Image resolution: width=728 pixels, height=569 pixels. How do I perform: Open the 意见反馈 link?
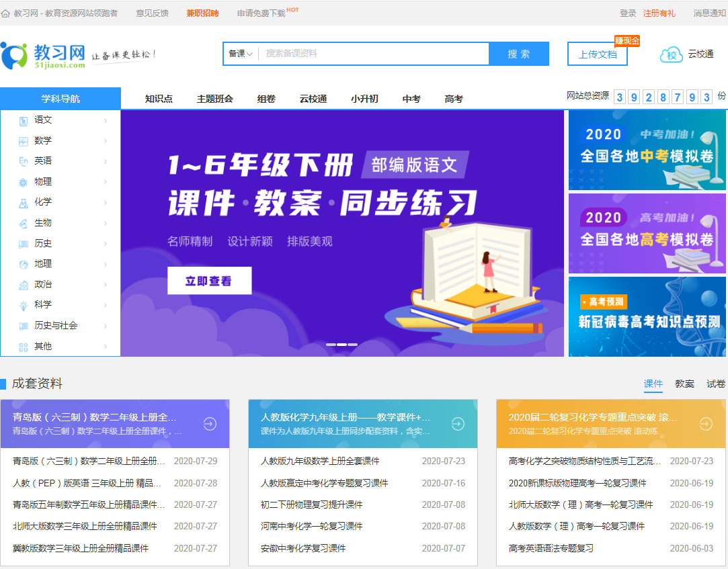[x=153, y=13]
